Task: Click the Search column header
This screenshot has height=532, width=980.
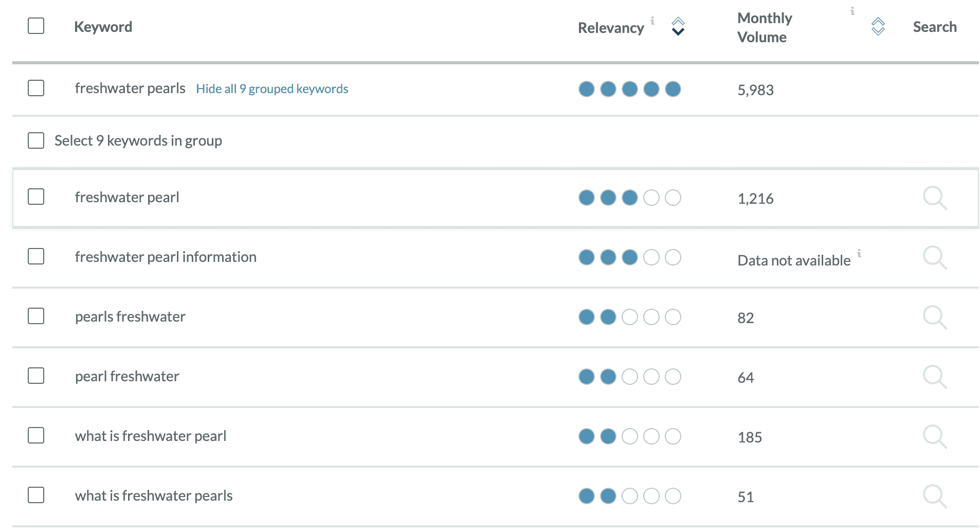Action: (934, 27)
